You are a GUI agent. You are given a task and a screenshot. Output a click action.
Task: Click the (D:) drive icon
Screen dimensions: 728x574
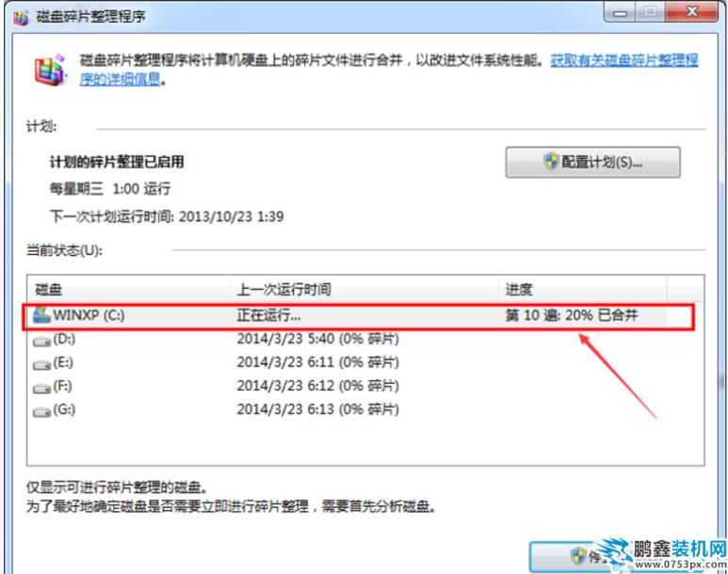coord(41,342)
